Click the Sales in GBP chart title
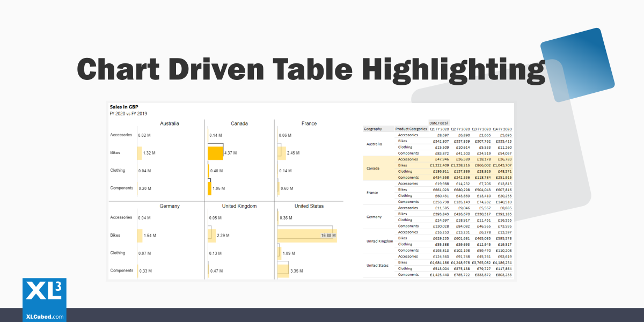The width and height of the screenshot is (644, 322). [x=124, y=107]
